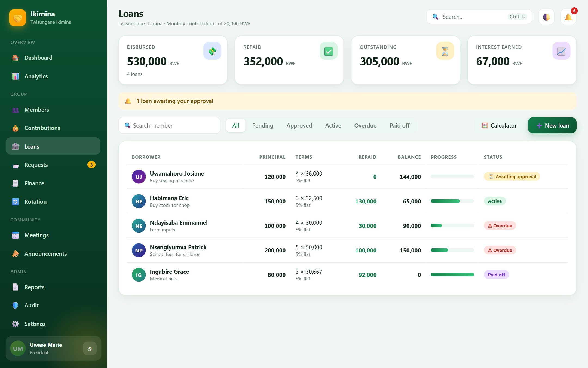The height and width of the screenshot is (368, 588).
Task: Open the Rotation page
Action: 53,202
